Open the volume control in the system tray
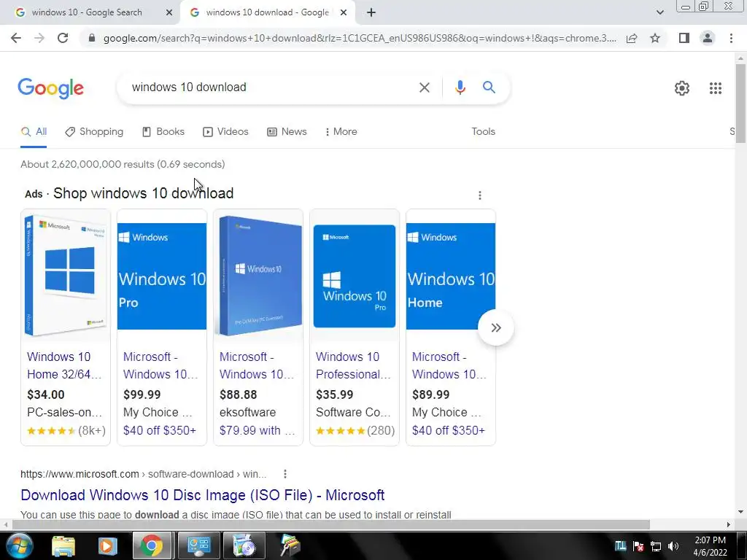Image resolution: width=747 pixels, height=560 pixels. 673,546
